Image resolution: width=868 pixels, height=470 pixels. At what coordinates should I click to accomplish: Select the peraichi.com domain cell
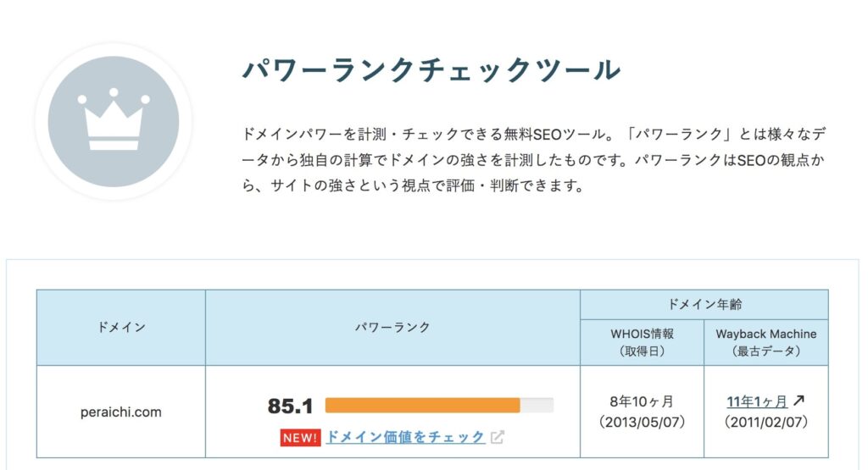point(121,412)
